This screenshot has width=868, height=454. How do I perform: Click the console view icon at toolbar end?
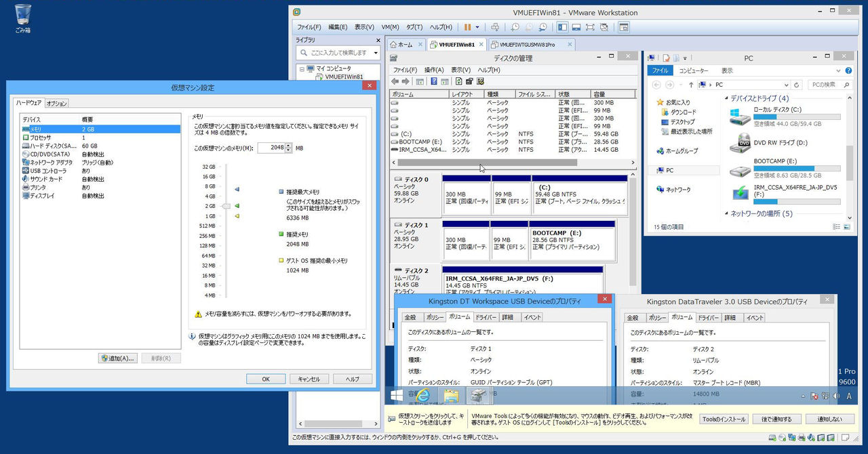pos(624,27)
